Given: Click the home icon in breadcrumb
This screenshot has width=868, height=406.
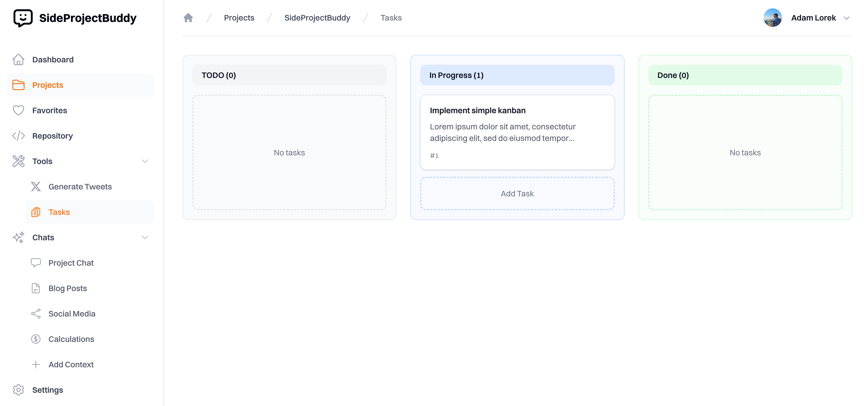Looking at the screenshot, I should pos(188,18).
